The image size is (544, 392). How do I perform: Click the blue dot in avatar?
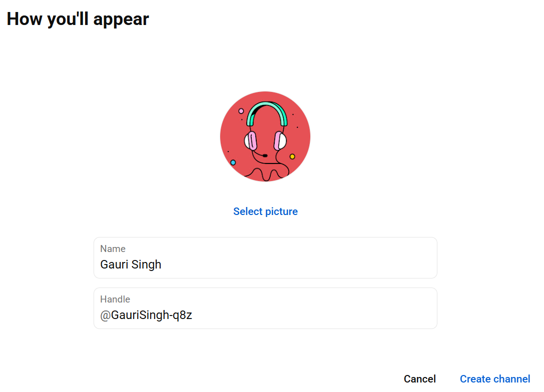tap(233, 162)
